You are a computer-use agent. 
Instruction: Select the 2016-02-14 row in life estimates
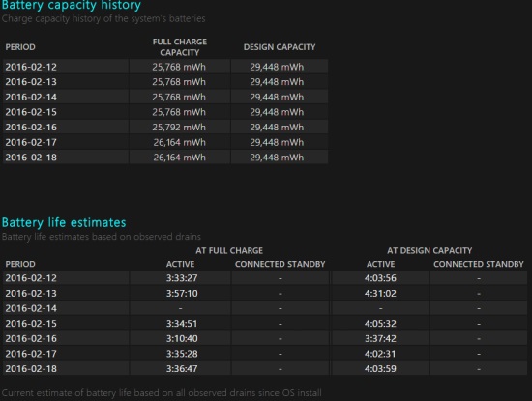pos(265,308)
